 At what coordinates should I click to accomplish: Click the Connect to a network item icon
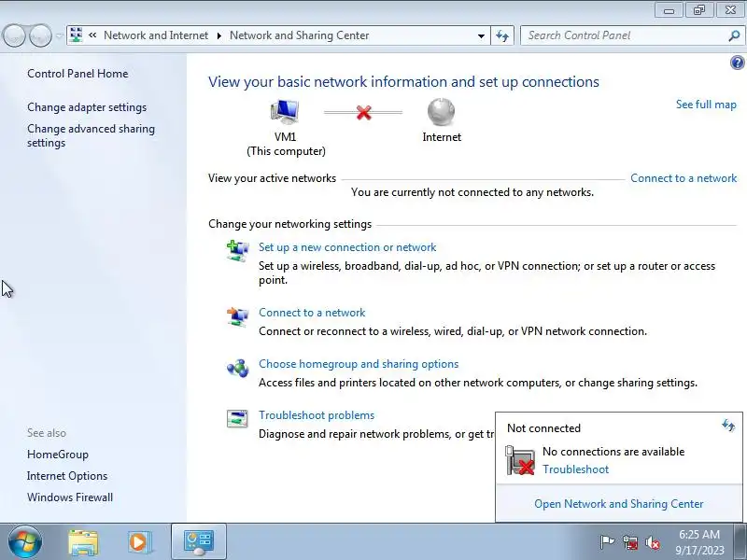tap(237, 316)
